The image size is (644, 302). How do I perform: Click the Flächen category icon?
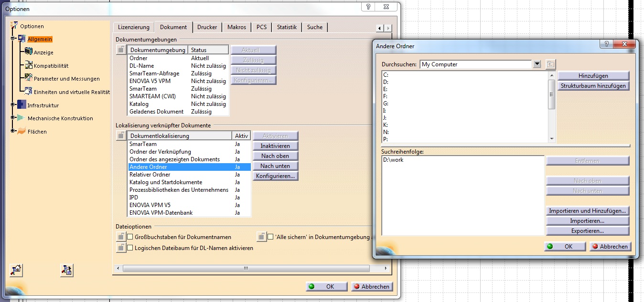pos(21,131)
